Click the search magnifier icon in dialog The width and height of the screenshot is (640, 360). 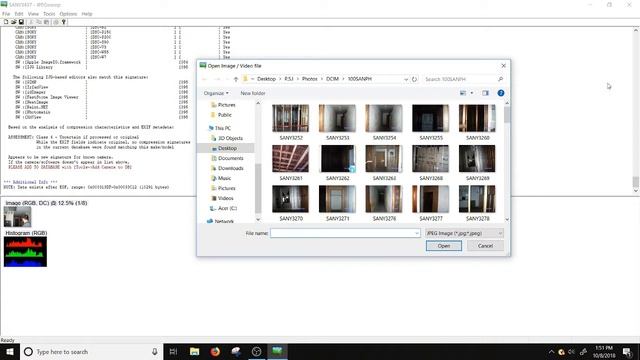(500, 79)
